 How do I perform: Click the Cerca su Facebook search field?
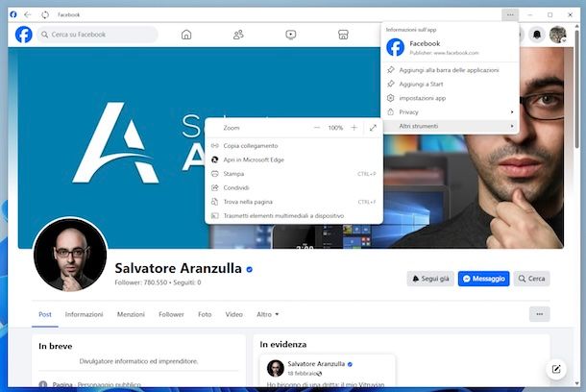(x=98, y=35)
